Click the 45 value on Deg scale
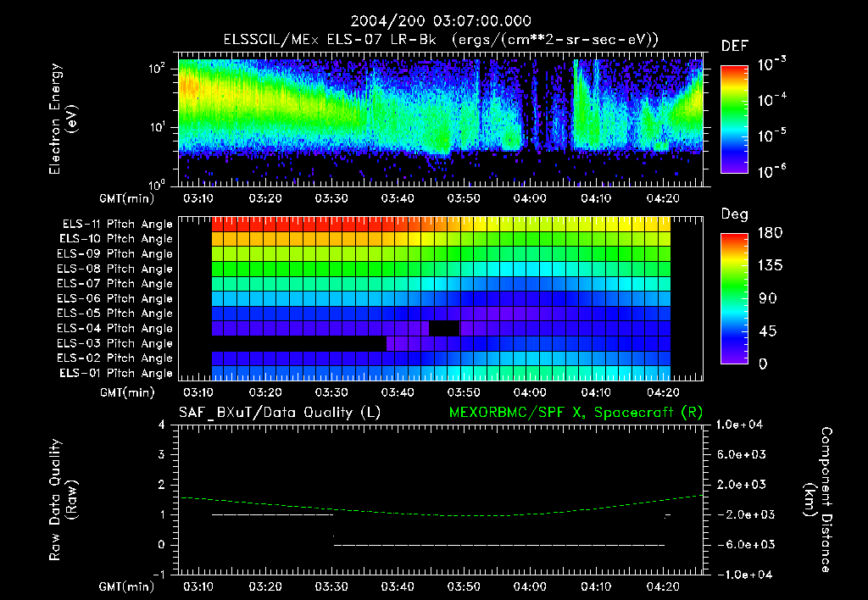The width and height of the screenshot is (868, 600). pyautogui.click(x=768, y=331)
